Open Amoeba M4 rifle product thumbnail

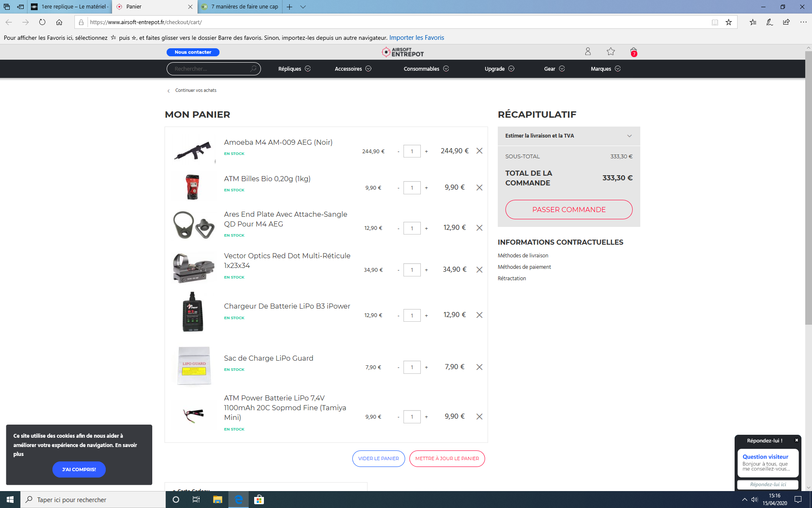pos(193,151)
